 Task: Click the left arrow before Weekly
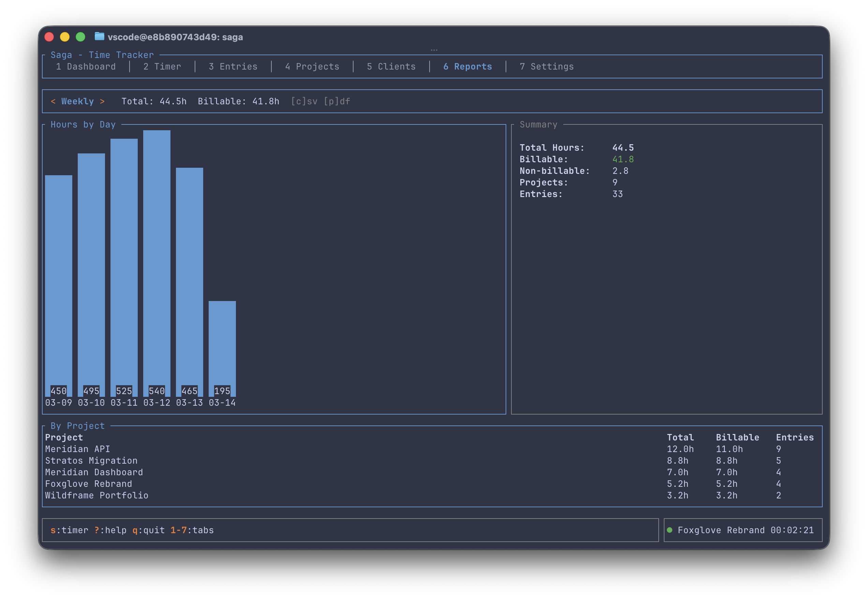coord(53,102)
